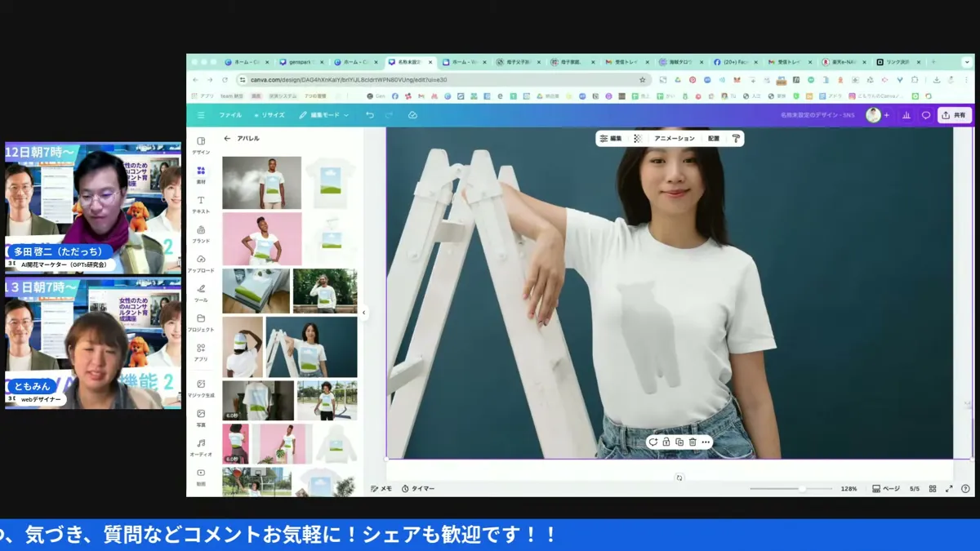Click the user profile avatar
The width and height of the screenshot is (980, 551).
click(x=873, y=115)
